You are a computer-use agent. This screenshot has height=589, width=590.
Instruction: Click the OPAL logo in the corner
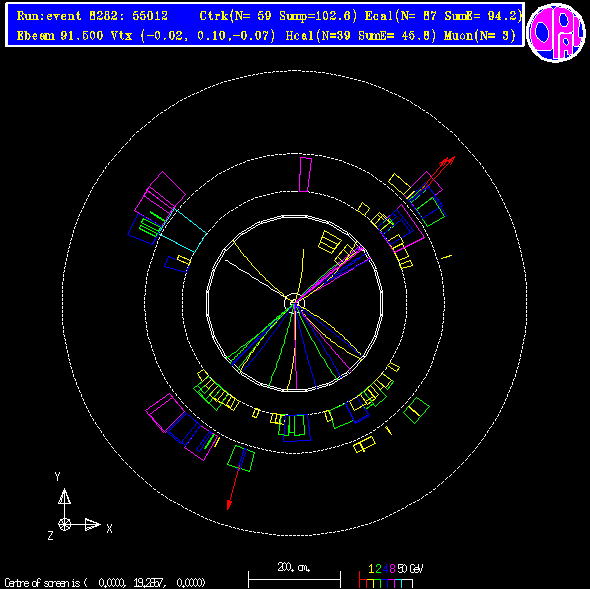tap(556, 32)
